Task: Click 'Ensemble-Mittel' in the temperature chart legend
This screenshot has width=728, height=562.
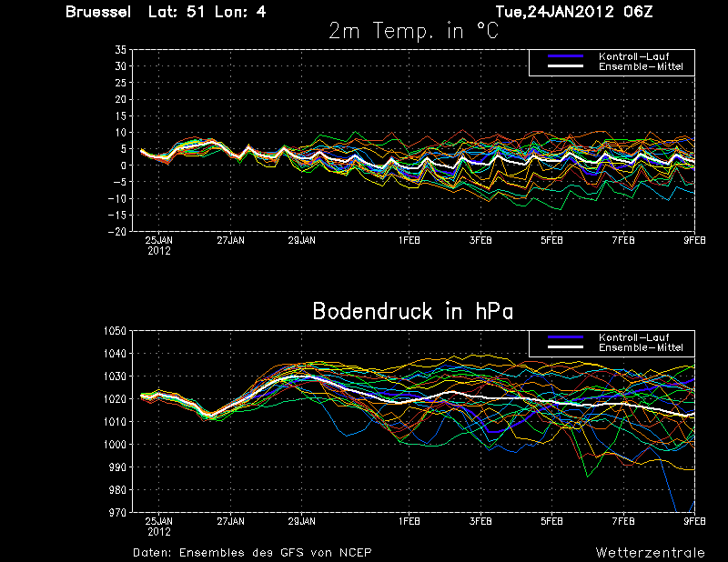Action: coord(641,66)
